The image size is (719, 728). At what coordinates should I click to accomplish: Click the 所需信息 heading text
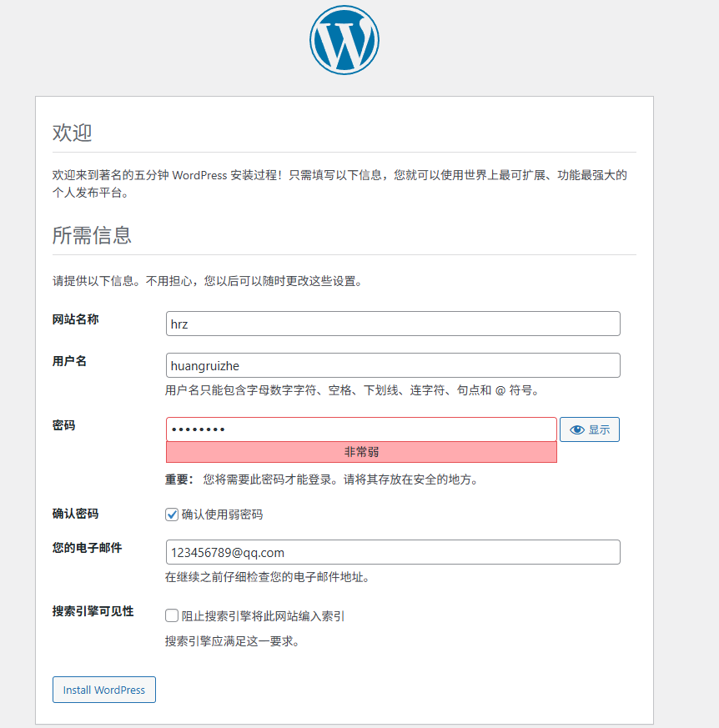pyautogui.click(x=92, y=235)
